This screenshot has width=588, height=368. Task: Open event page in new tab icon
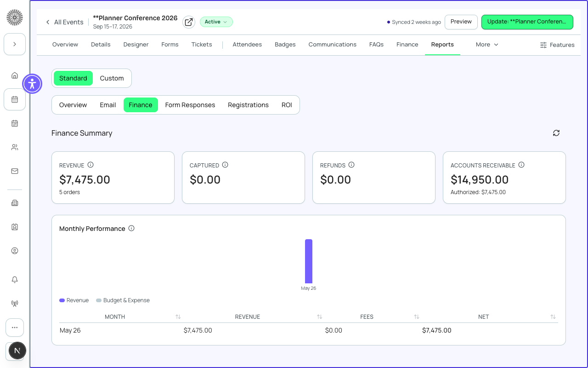click(189, 22)
